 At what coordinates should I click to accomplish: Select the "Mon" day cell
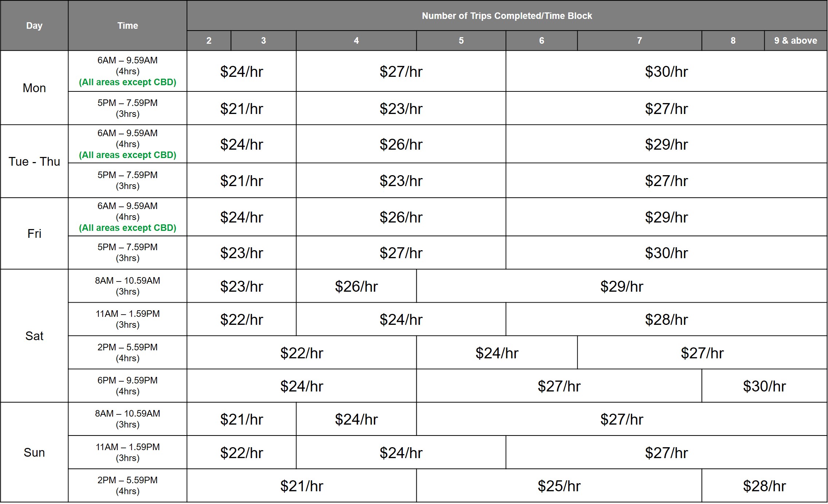tap(34, 88)
